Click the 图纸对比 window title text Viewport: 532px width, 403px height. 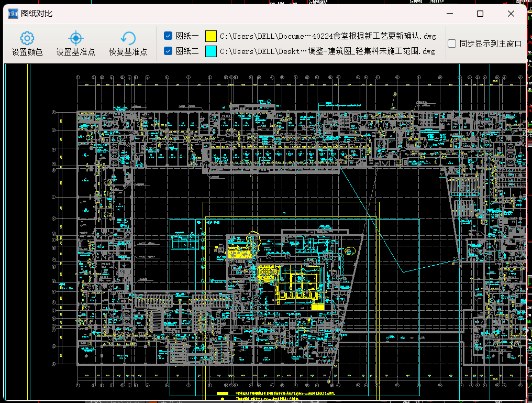(37, 14)
